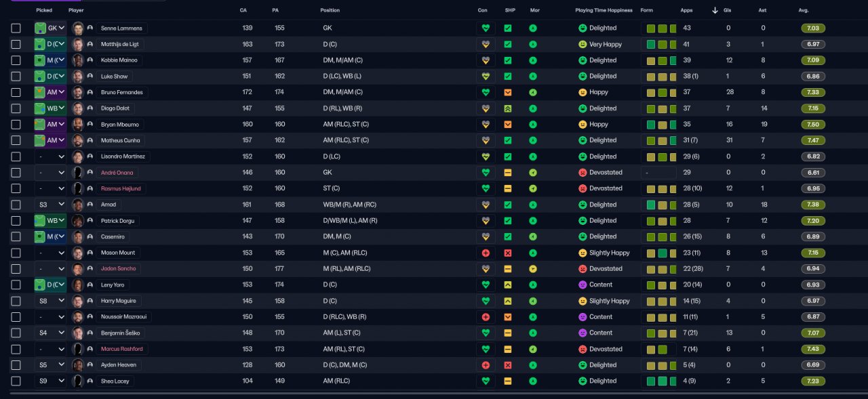
Task: Click Bruno Fernandes' player portrait
Action: pos(77,92)
